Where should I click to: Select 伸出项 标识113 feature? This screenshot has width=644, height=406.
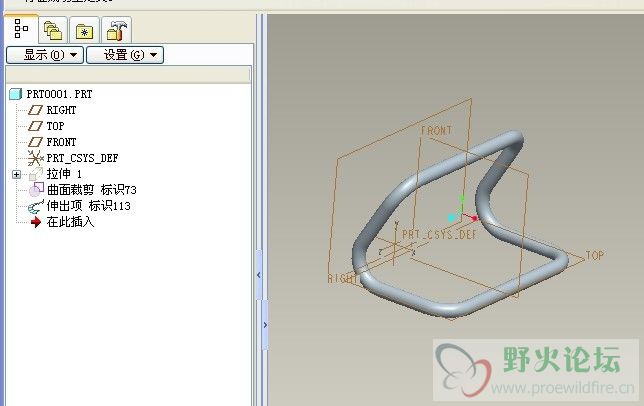pos(88,206)
